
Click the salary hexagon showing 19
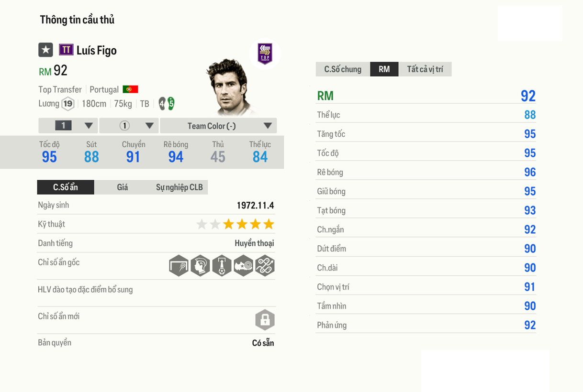[68, 104]
